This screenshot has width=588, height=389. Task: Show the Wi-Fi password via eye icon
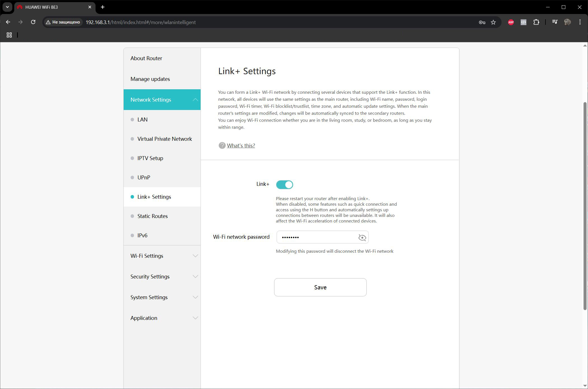click(x=362, y=237)
